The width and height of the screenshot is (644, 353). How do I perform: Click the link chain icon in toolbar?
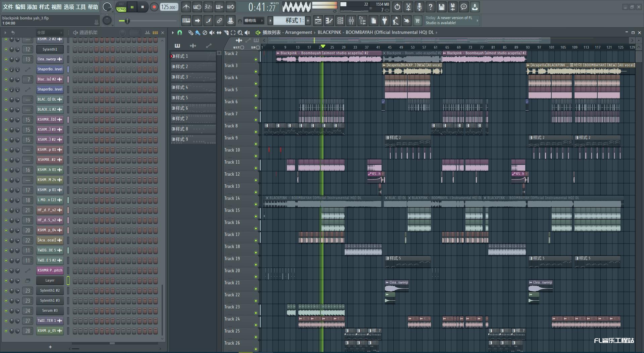(219, 21)
